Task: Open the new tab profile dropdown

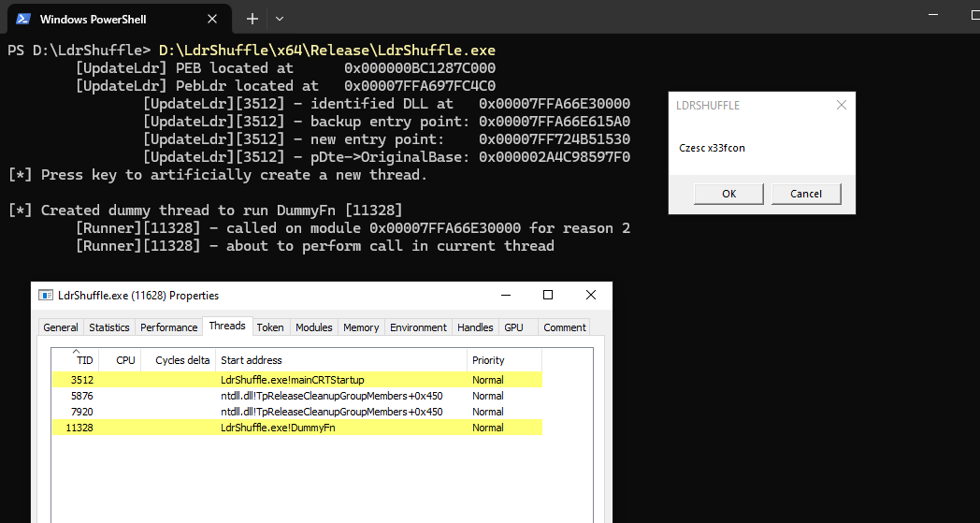Action: (280, 19)
